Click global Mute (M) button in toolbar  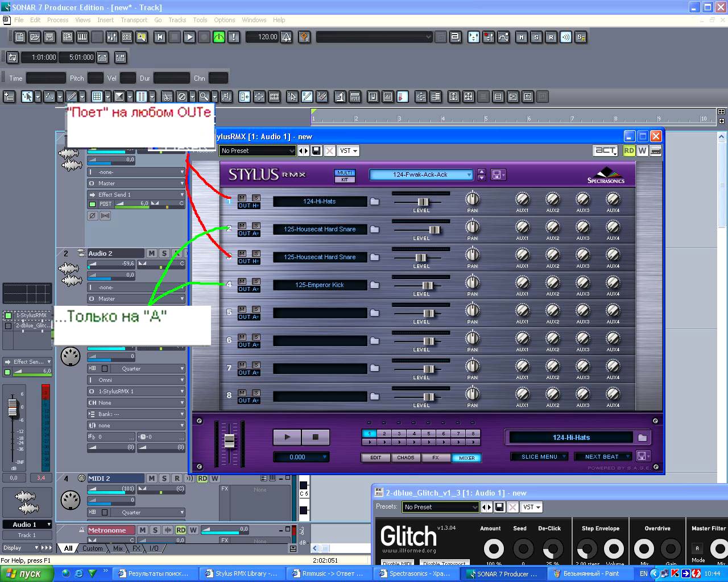click(521, 37)
